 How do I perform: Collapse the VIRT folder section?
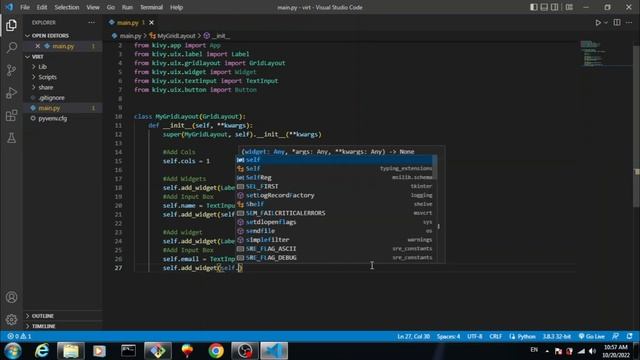62,57
